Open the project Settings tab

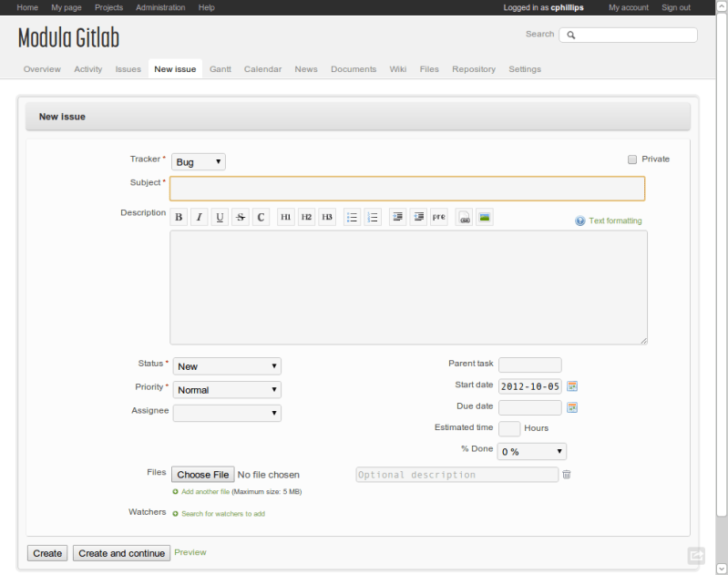[525, 69]
